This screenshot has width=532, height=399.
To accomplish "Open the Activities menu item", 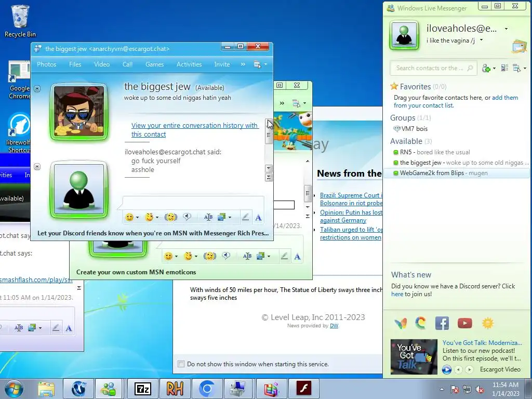I will [x=189, y=64].
